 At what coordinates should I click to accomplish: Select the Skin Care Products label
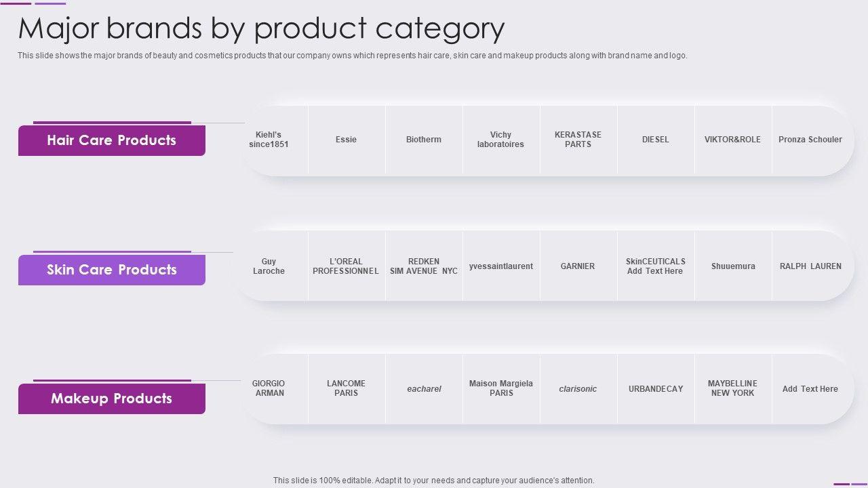coord(111,270)
